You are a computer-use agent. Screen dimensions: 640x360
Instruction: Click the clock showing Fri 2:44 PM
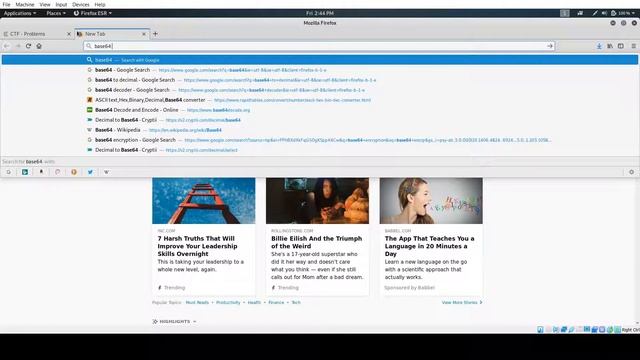point(320,13)
